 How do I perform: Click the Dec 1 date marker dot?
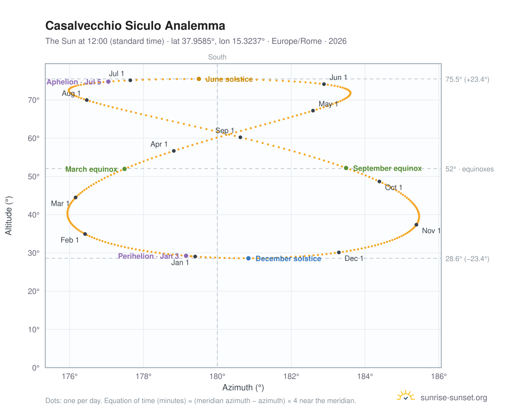pos(339,252)
